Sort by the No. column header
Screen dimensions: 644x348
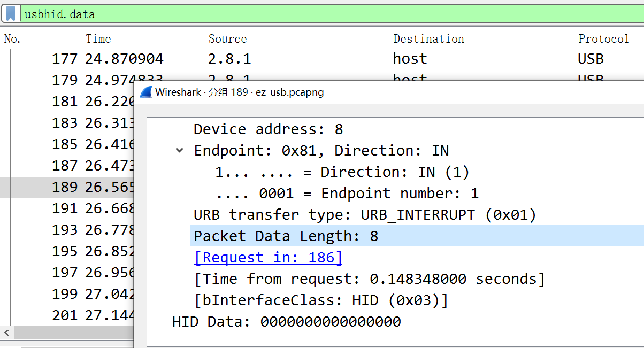pos(13,39)
